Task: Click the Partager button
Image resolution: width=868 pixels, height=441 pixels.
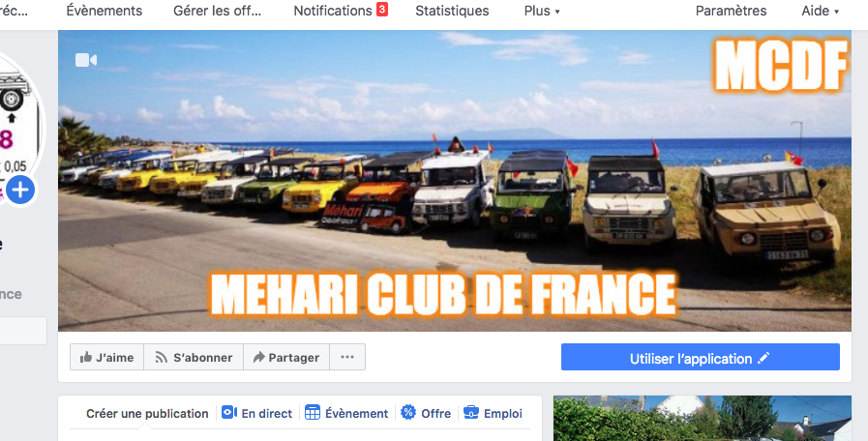Action: click(286, 357)
